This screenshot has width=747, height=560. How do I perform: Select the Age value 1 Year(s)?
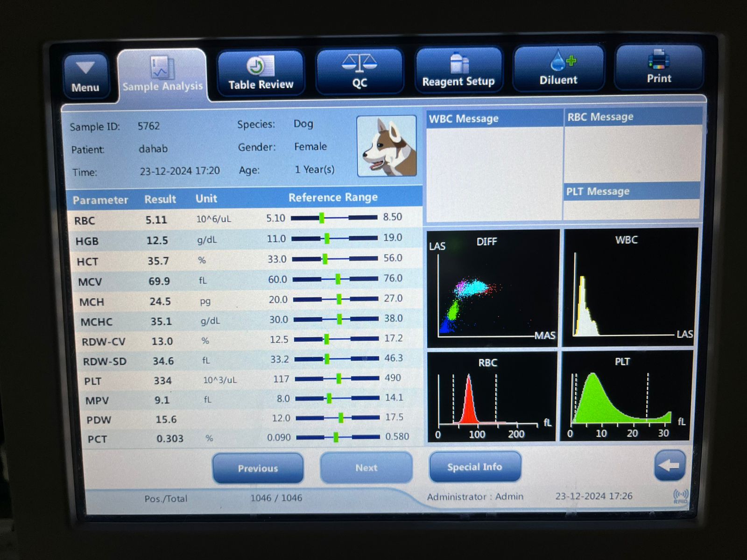click(315, 169)
